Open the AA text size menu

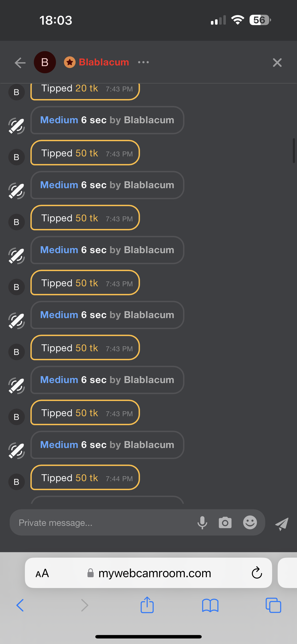pyautogui.click(x=42, y=573)
